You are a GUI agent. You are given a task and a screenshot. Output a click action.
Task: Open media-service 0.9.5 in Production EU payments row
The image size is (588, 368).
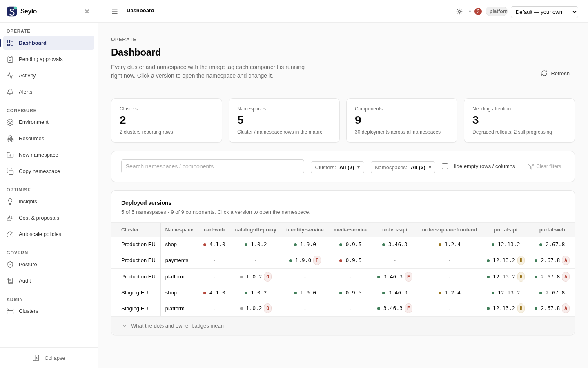[350, 260]
